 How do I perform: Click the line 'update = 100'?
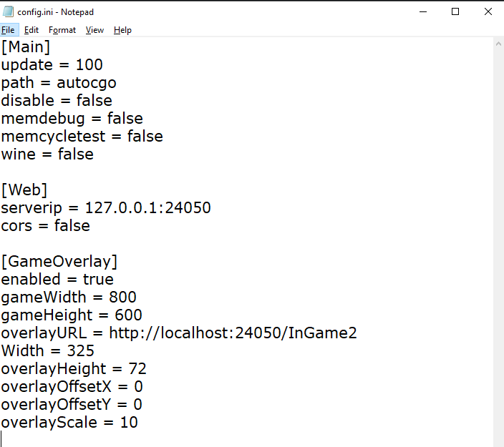pos(52,65)
